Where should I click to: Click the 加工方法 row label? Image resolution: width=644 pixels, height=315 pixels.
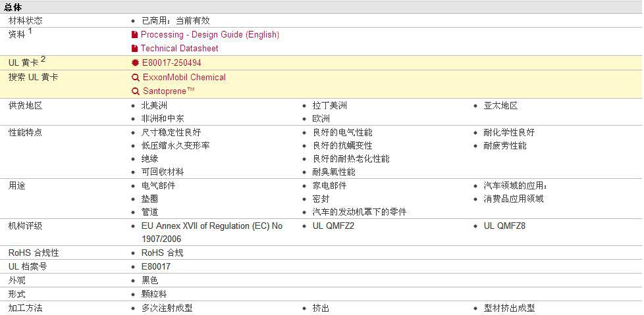pos(26,308)
